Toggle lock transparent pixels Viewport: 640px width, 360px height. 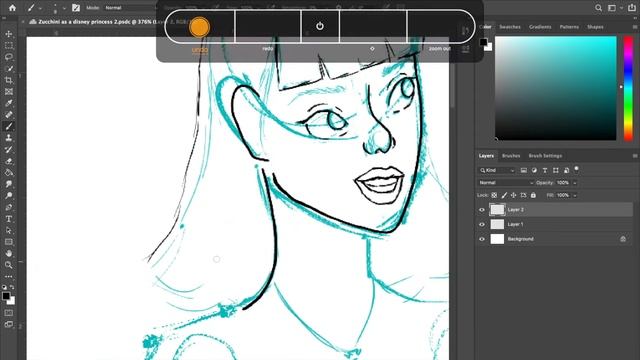tap(494, 196)
